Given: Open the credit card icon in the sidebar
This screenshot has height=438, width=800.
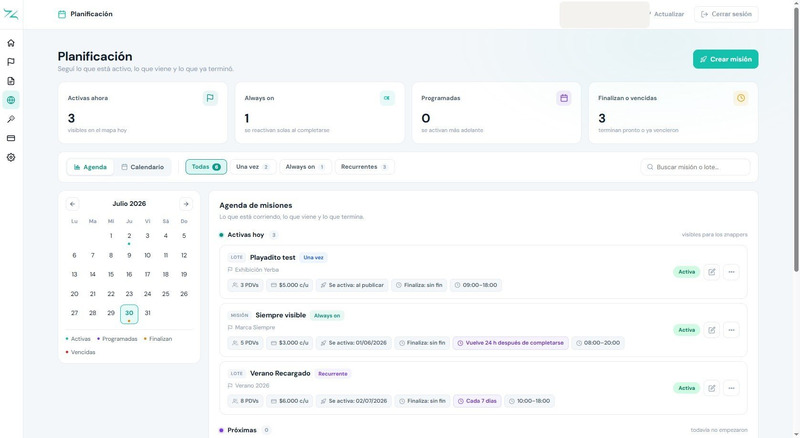Looking at the screenshot, I should point(11,138).
